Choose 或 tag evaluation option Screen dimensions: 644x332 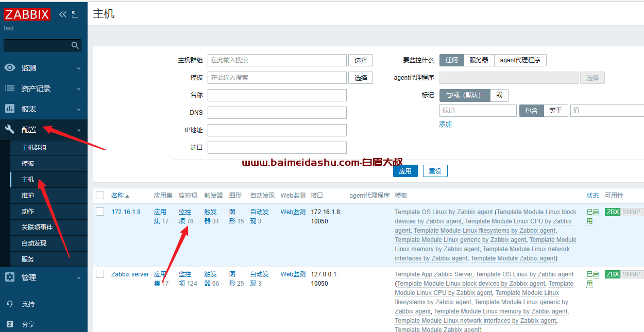click(499, 95)
